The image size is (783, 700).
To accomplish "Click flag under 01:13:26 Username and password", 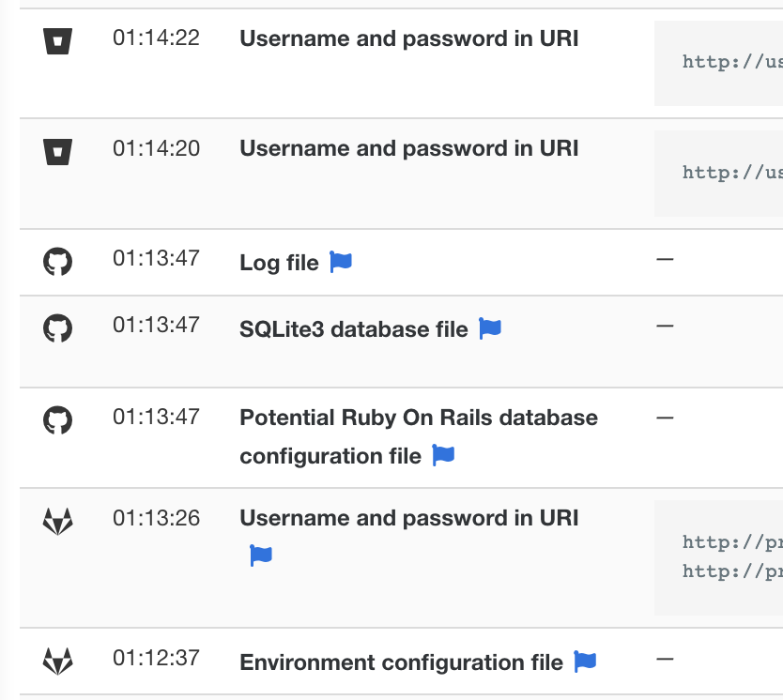I will (261, 555).
